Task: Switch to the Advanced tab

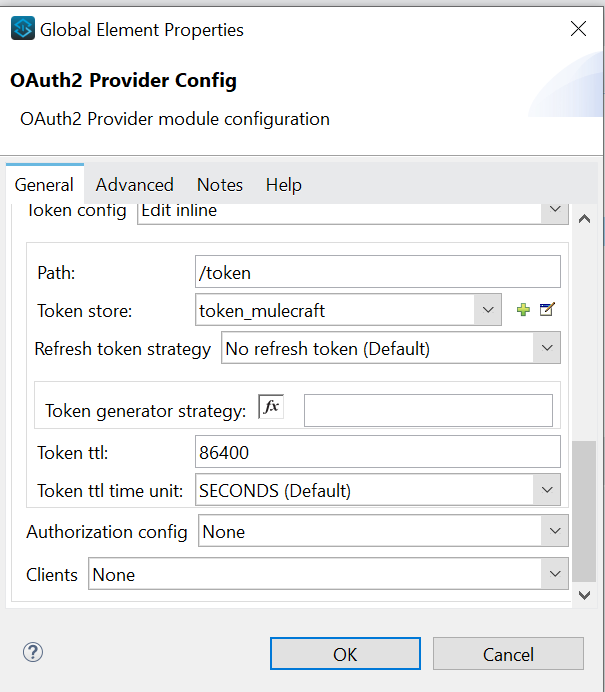Action: coord(135,185)
